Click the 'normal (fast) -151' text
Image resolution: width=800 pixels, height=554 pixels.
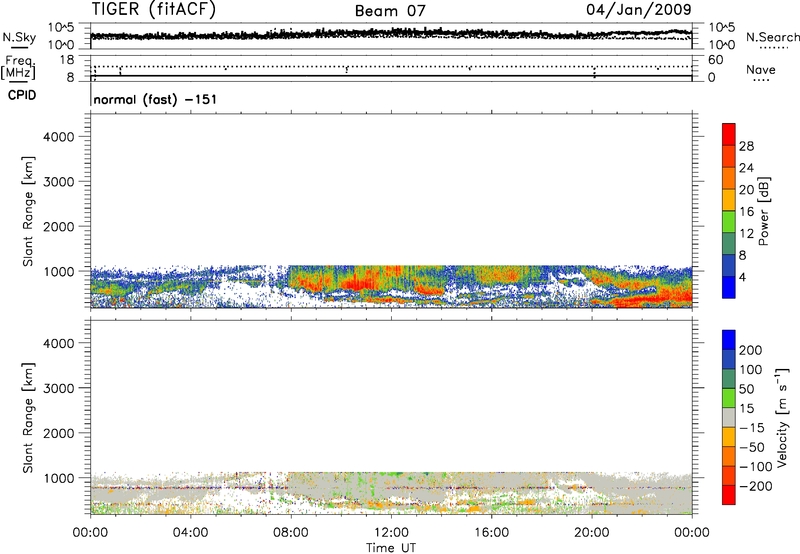155,99
